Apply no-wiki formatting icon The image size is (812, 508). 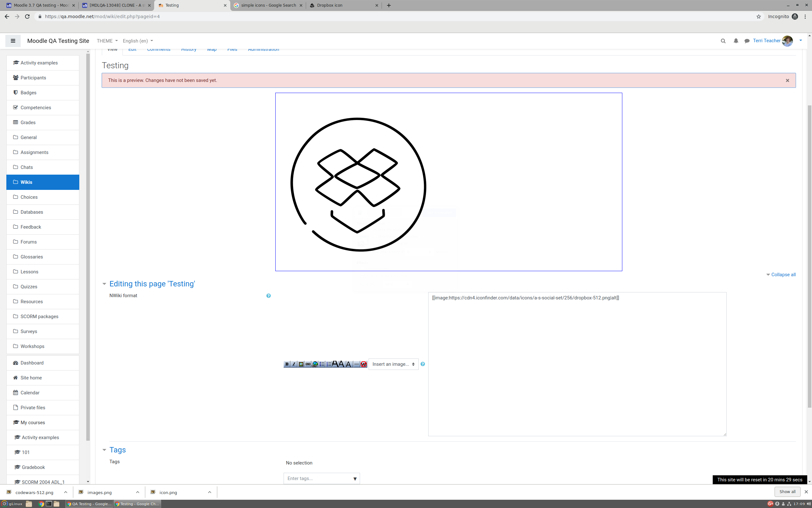pyautogui.click(x=364, y=364)
